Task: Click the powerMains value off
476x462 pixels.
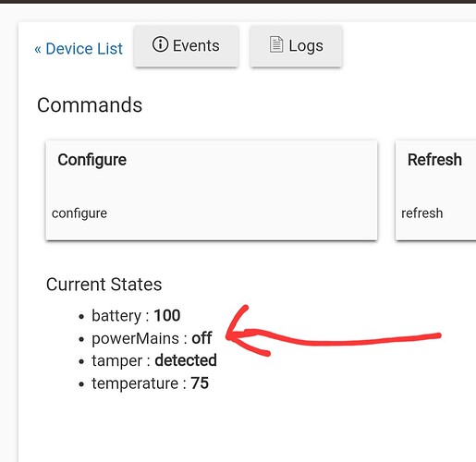Action: click(x=201, y=338)
